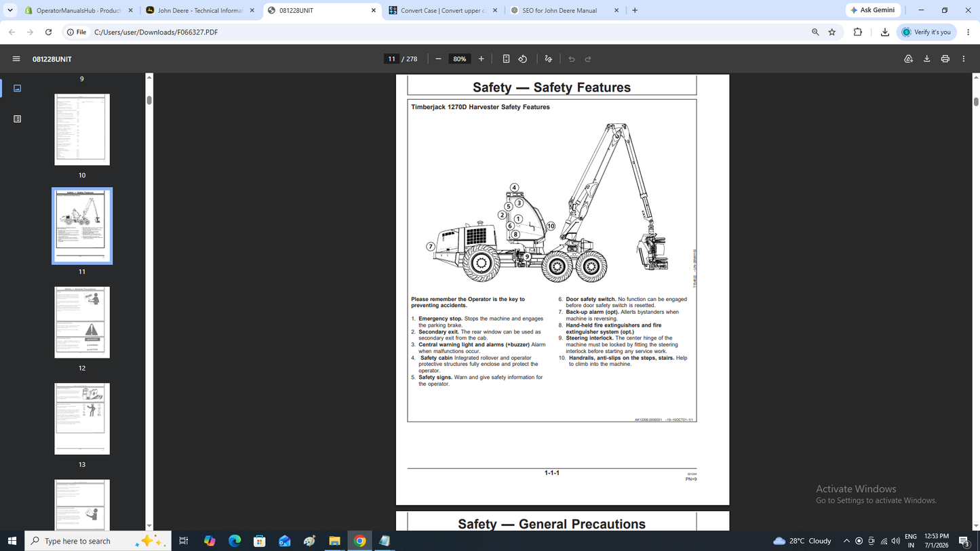Viewport: 980px width, 551px height.
Task: Open the volume control in tray
Action: (x=896, y=541)
